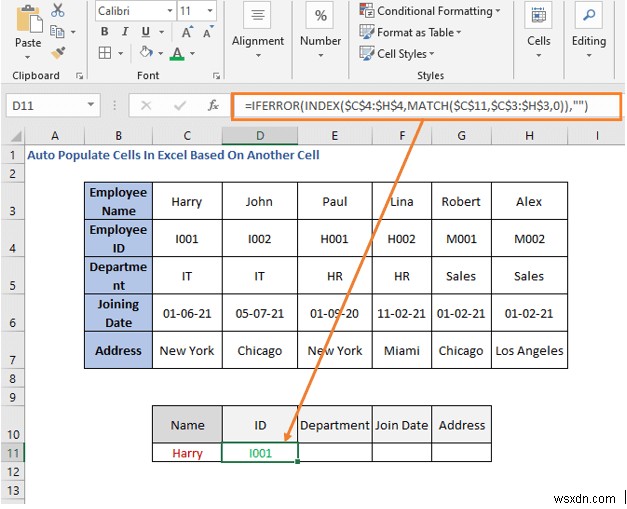Select column H header
This screenshot has height=509, width=627.
point(529,136)
